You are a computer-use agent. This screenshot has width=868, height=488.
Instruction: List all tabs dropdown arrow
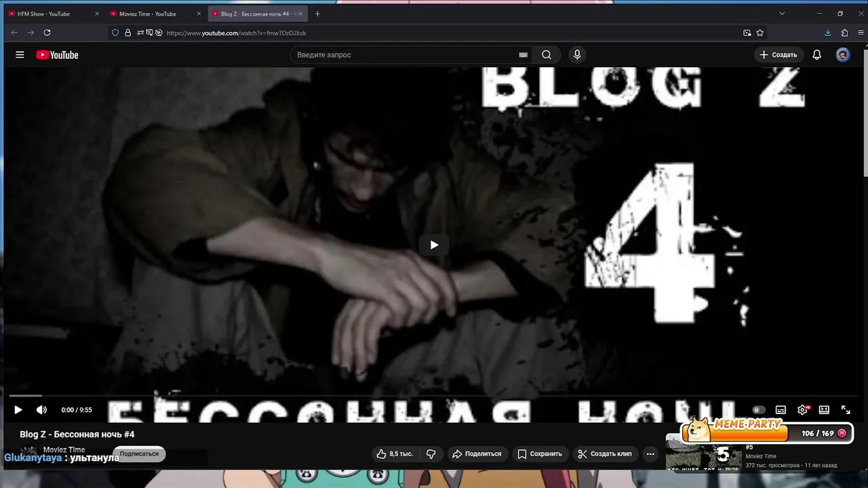pyautogui.click(x=782, y=14)
